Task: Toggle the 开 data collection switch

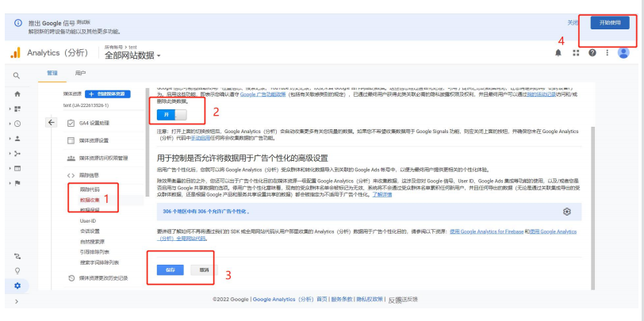Action: tap(171, 115)
